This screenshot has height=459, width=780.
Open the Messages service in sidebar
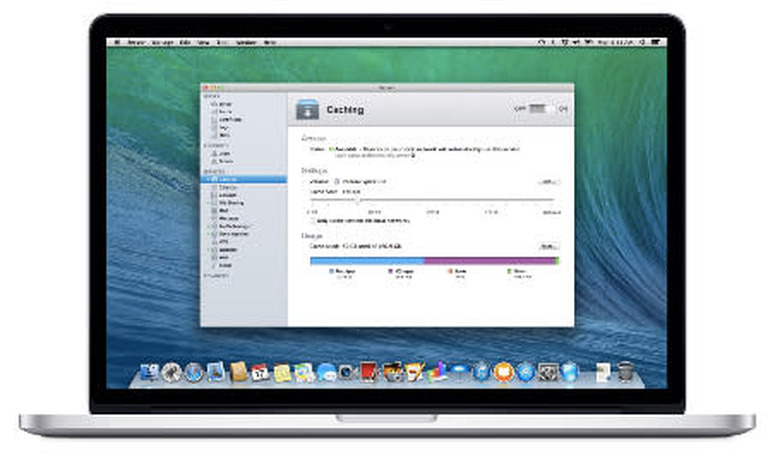(228, 218)
